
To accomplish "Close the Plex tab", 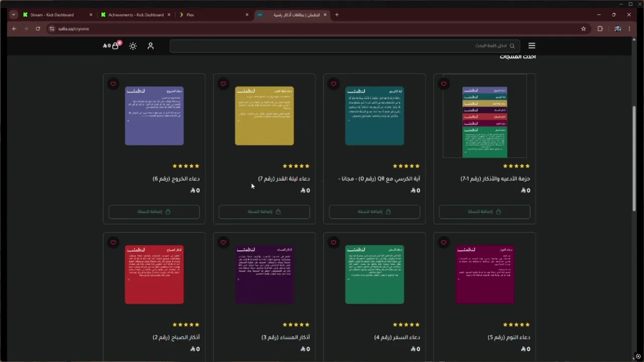I will [247, 15].
